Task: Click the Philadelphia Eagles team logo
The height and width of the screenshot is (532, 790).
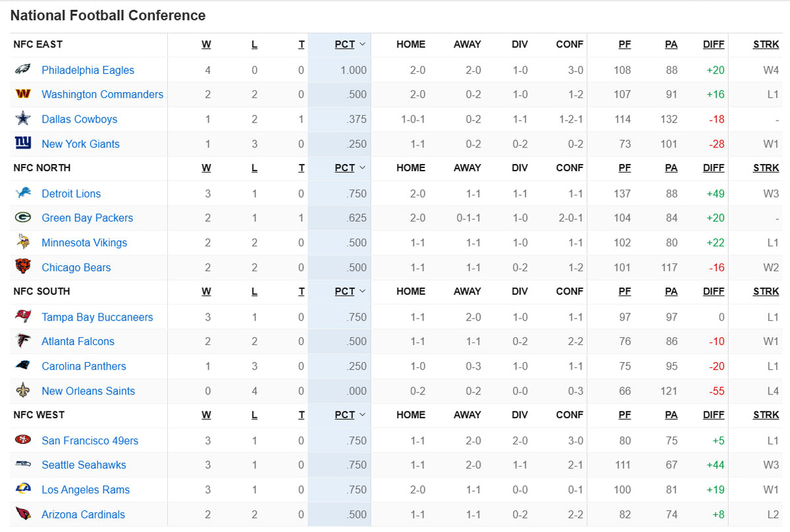Action: pyautogui.click(x=23, y=70)
